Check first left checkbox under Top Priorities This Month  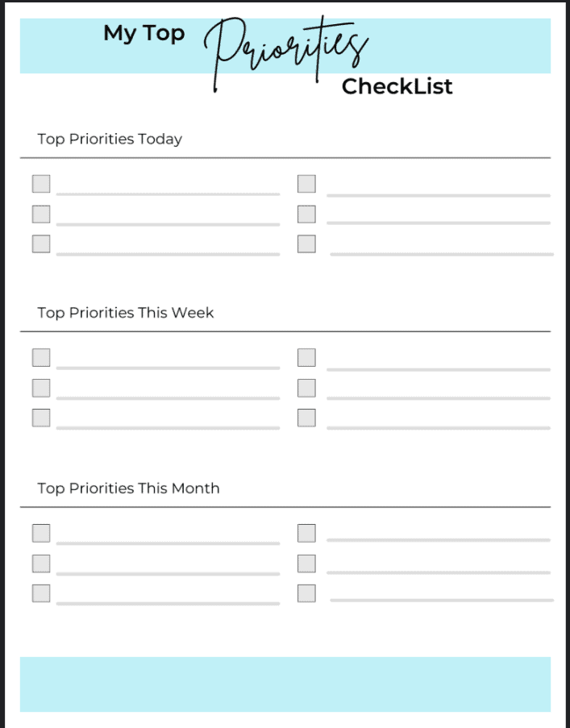point(41,534)
